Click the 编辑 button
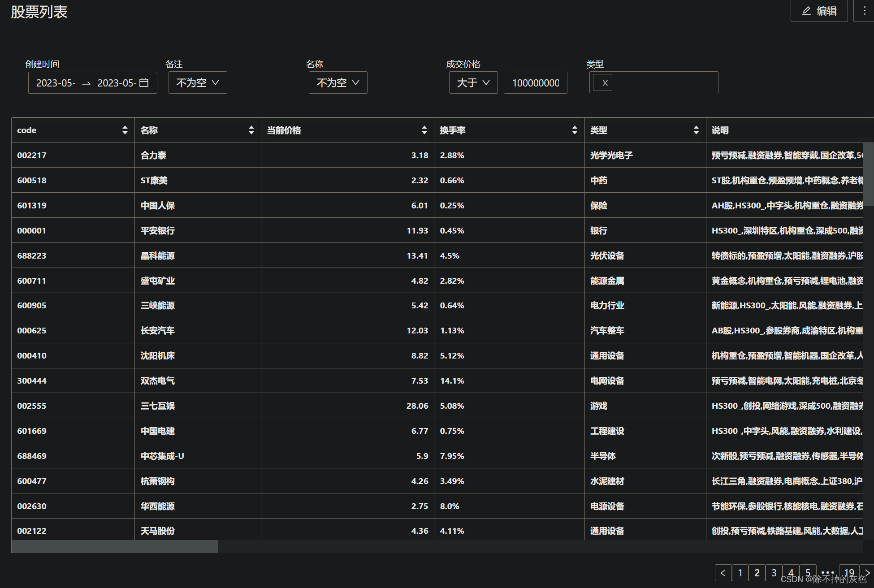874x588 pixels. coord(819,11)
